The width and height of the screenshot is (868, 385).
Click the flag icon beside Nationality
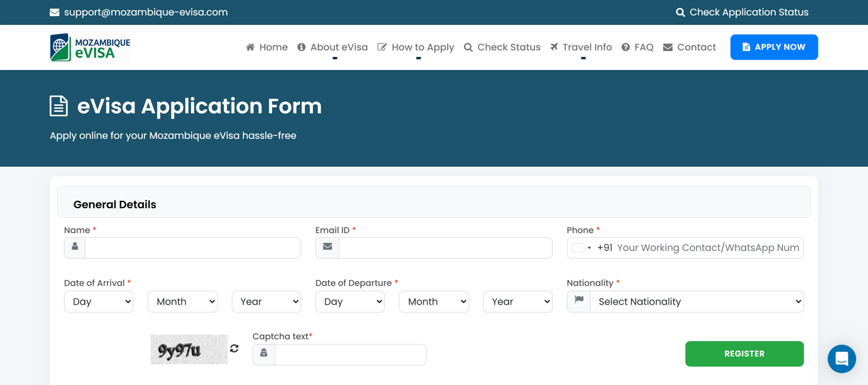coord(579,301)
